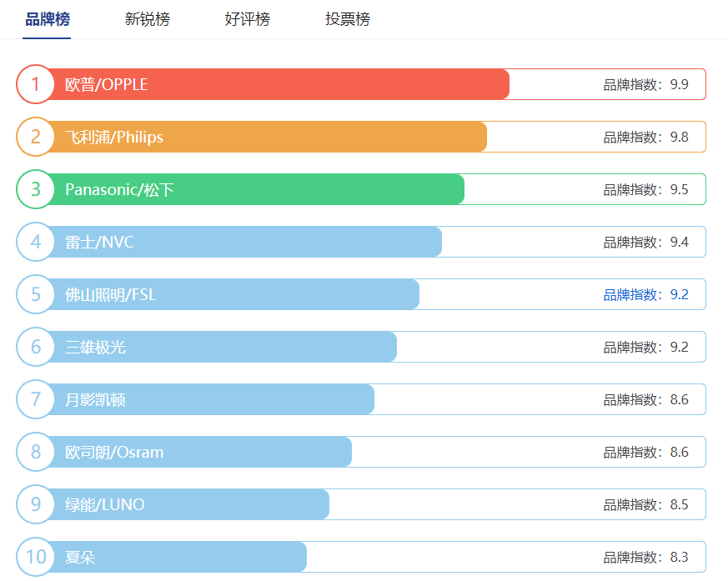
Task: Click the rank 4 circle badge
Action: (36, 242)
